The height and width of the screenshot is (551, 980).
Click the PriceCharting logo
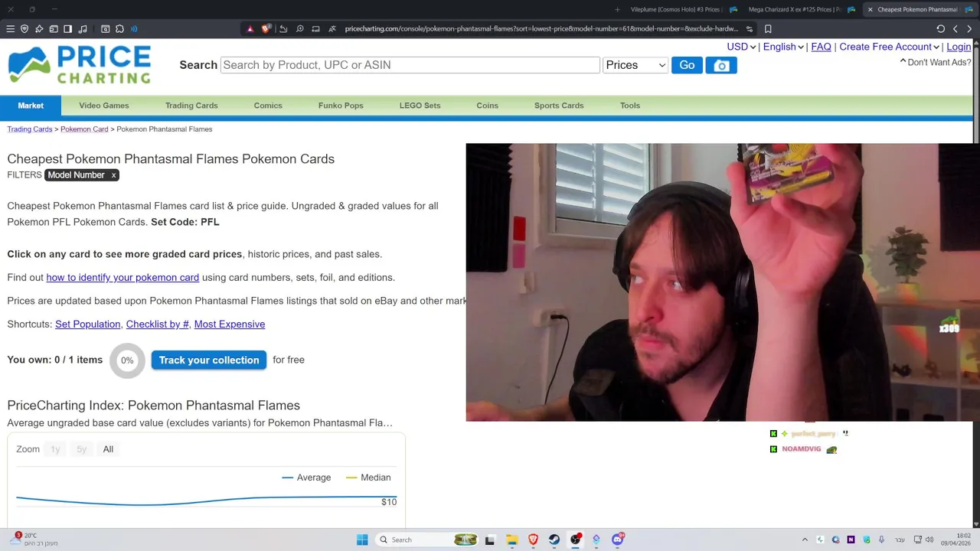79,65
